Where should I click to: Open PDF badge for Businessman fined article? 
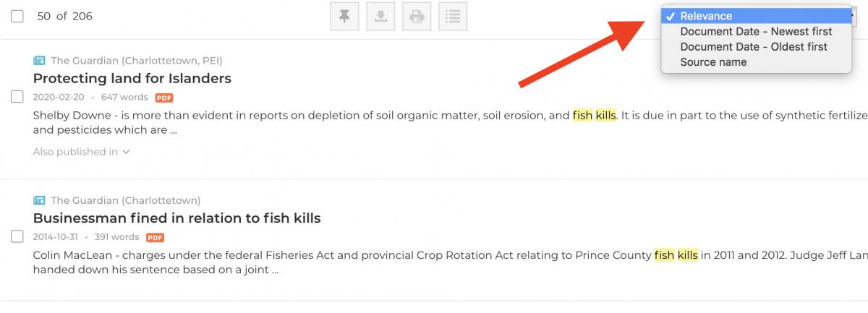155,237
